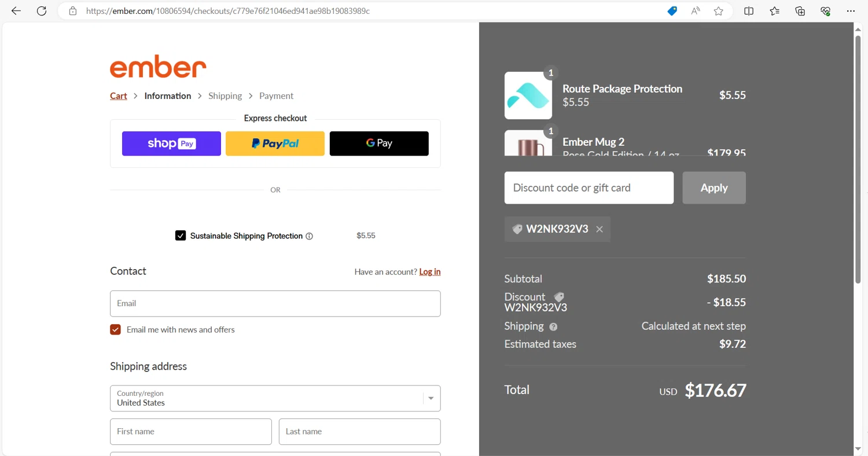Pay with the PayPal button
Image resolution: width=868 pixels, height=456 pixels.
click(x=275, y=144)
